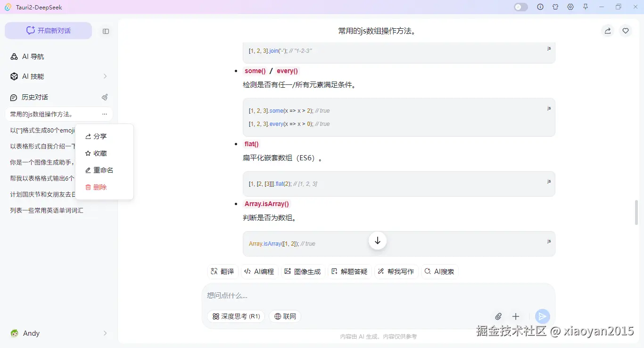Click 开启新对话 to start new chat
The image size is (644, 348).
(x=48, y=30)
